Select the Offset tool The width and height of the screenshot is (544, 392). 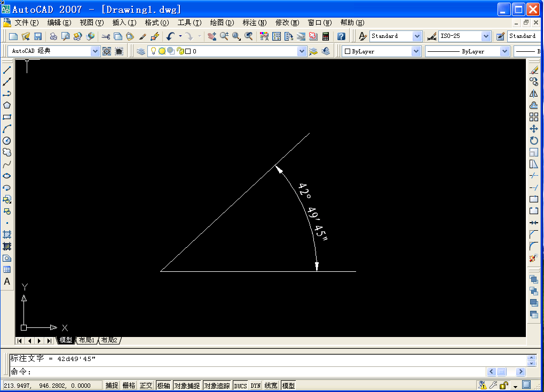[x=534, y=105]
